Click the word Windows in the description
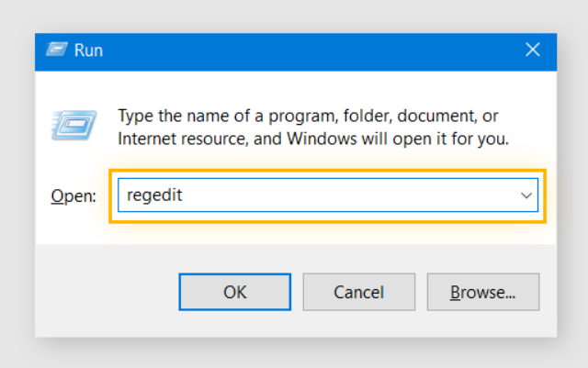Image resolution: width=588 pixels, height=368 pixels. click(322, 139)
